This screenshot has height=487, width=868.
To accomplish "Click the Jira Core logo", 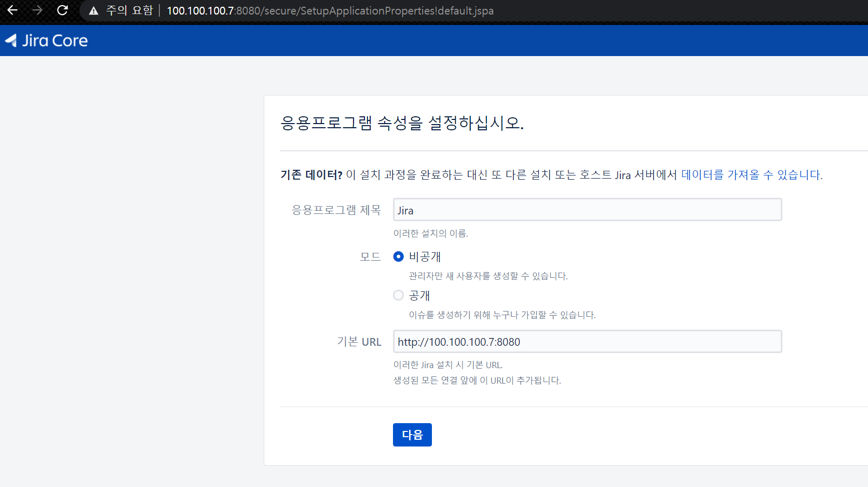I will [x=46, y=40].
